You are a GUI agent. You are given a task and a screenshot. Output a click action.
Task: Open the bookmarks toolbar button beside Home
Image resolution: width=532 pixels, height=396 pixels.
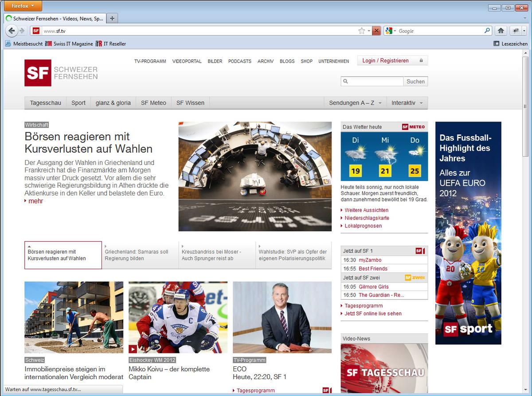516,31
